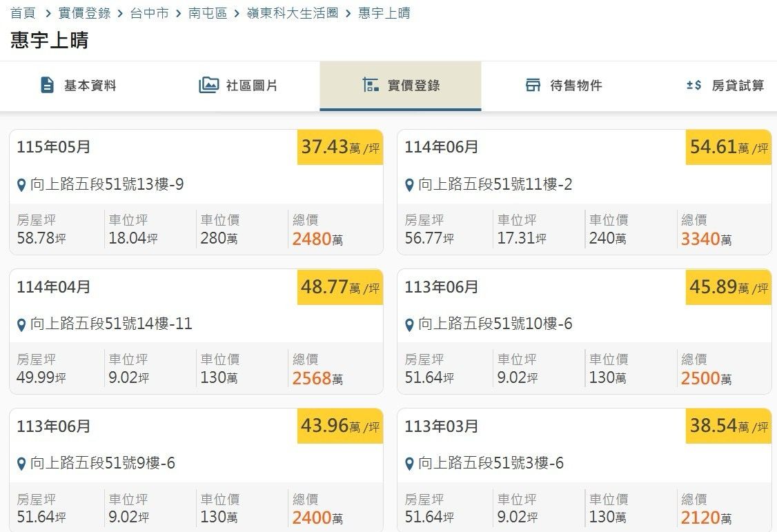Viewport: 777px width, 532px height.
Task: Open the 115年05月 transaction record card
Action: pos(196,193)
